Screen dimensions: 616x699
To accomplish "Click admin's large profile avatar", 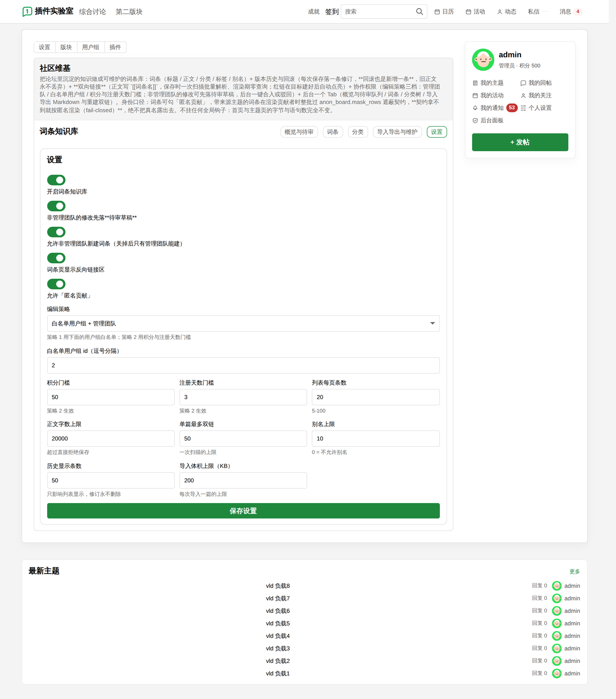I will coord(483,60).
